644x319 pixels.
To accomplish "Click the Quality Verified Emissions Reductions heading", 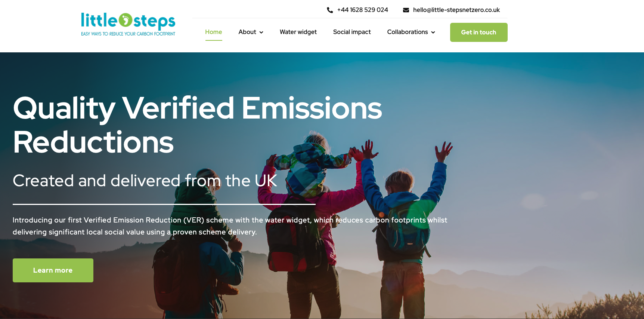I will 198,125.
